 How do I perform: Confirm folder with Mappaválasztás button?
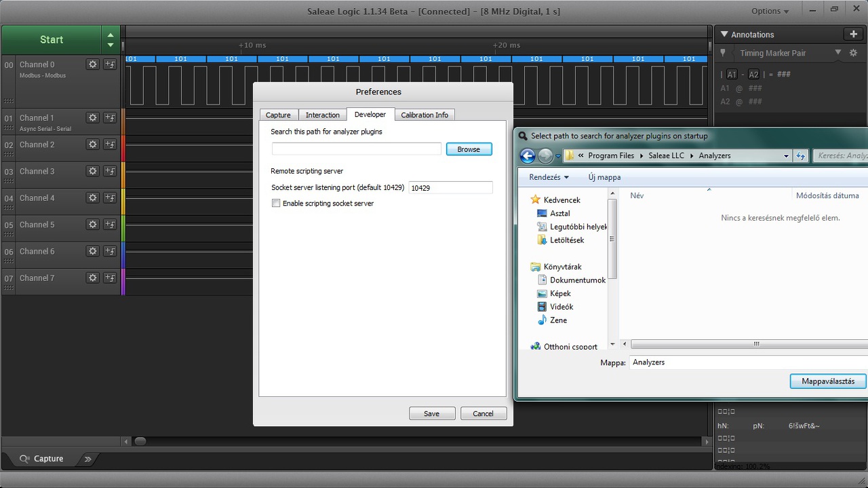[x=828, y=381]
